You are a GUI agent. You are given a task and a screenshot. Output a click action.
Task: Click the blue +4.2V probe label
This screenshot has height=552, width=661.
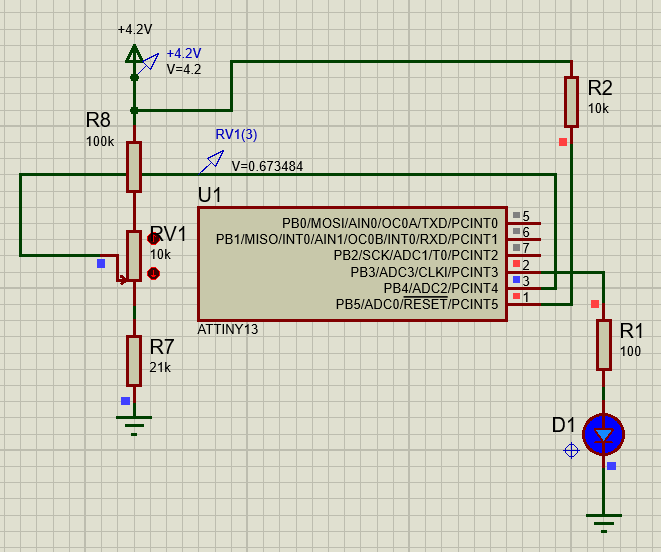[x=184, y=54]
